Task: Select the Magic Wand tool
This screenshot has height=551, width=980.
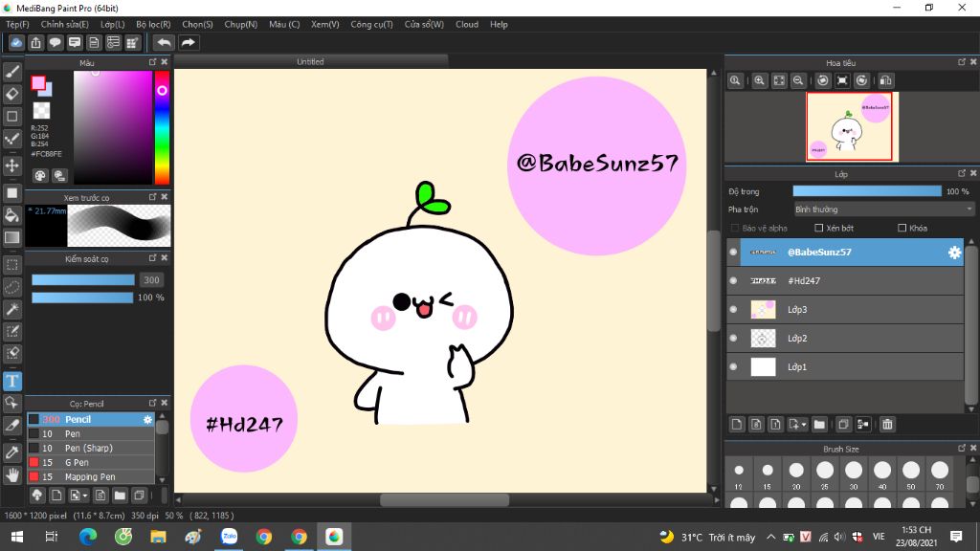Action: 11,309
